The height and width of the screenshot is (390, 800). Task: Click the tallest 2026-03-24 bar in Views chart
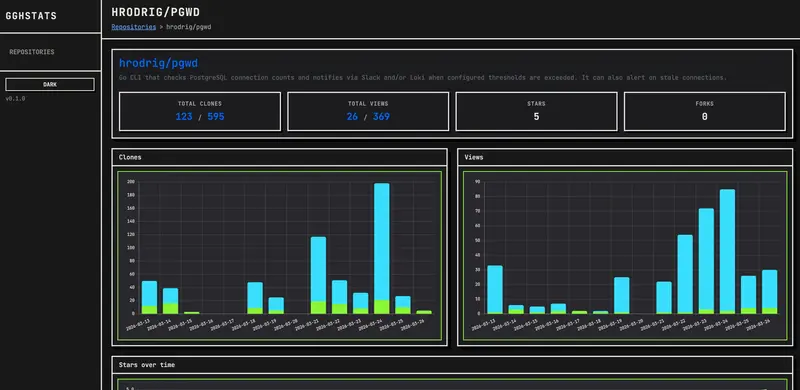click(x=728, y=251)
